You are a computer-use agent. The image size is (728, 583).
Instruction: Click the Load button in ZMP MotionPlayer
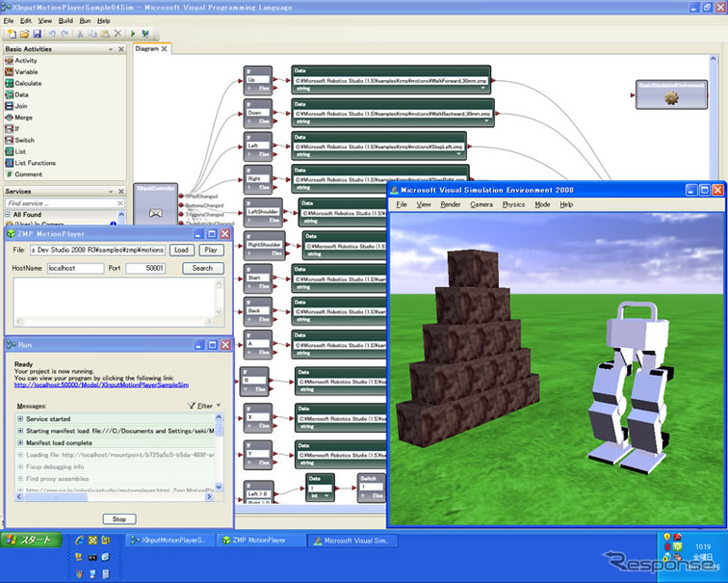pyautogui.click(x=180, y=250)
